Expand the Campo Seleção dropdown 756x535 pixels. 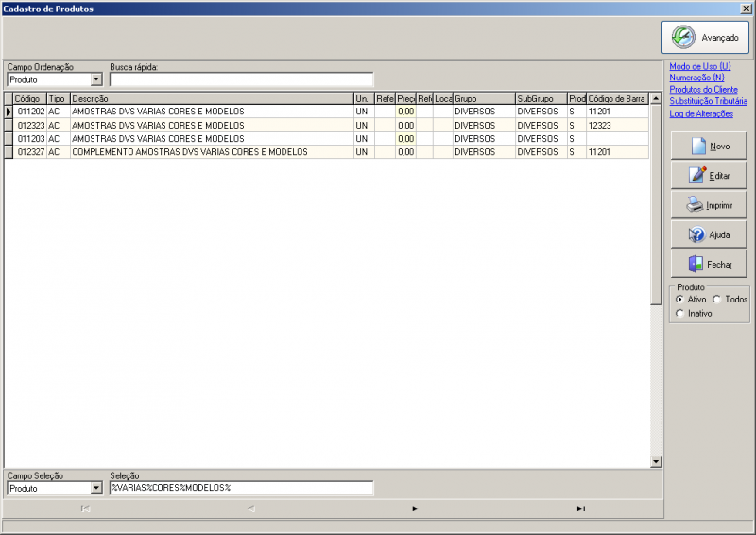pos(96,488)
